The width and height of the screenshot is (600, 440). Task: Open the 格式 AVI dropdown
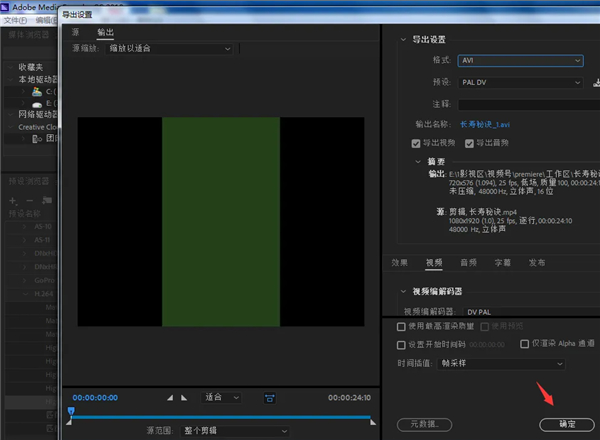point(520,60)
